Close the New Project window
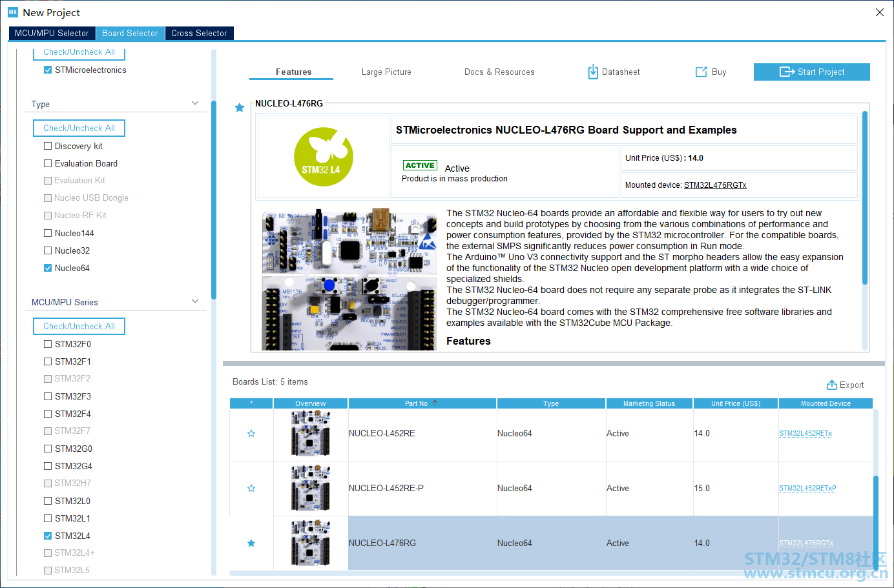Viewport: 894px width, 588px height. pos(879,12)
